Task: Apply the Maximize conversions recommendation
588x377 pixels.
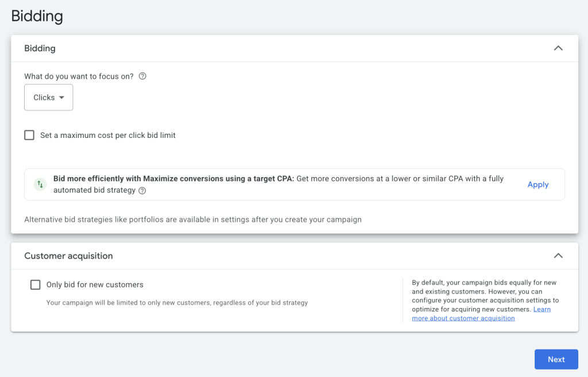Action: pos(537,184)
